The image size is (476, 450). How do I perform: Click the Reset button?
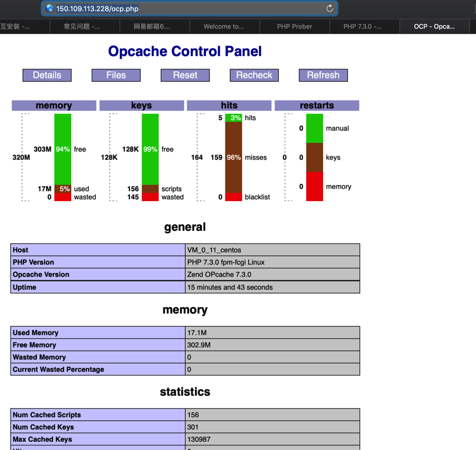point(185,75)
